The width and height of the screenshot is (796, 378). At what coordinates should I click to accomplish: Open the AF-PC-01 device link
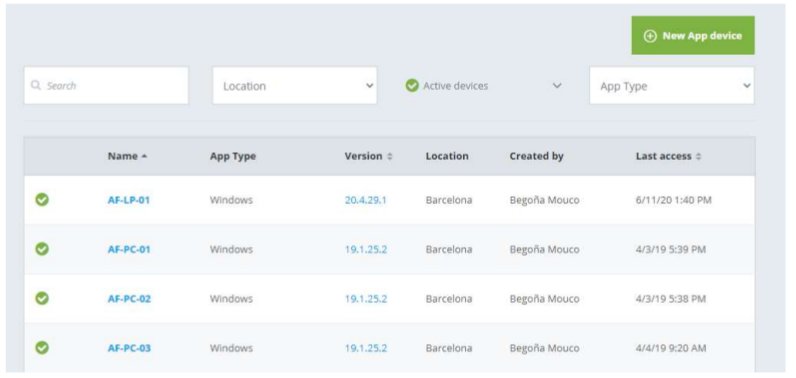129,250
